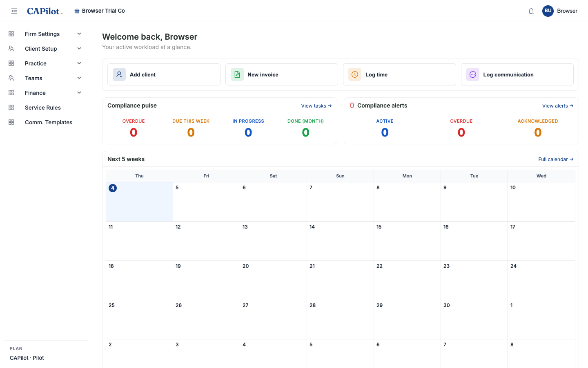
Task: Open the Full calendar link
Action: pyautogui.click(x=556, y=159)
